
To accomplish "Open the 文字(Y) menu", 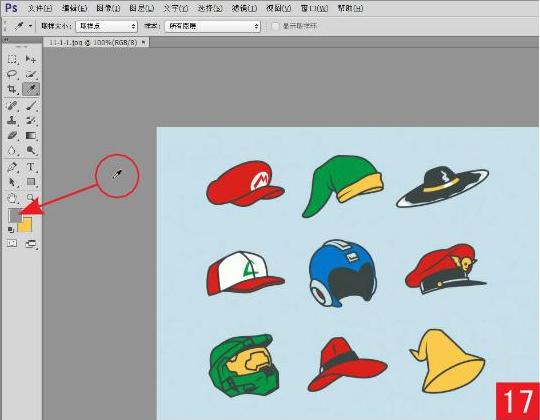I will pyautogui.click(x=176, y=8).
